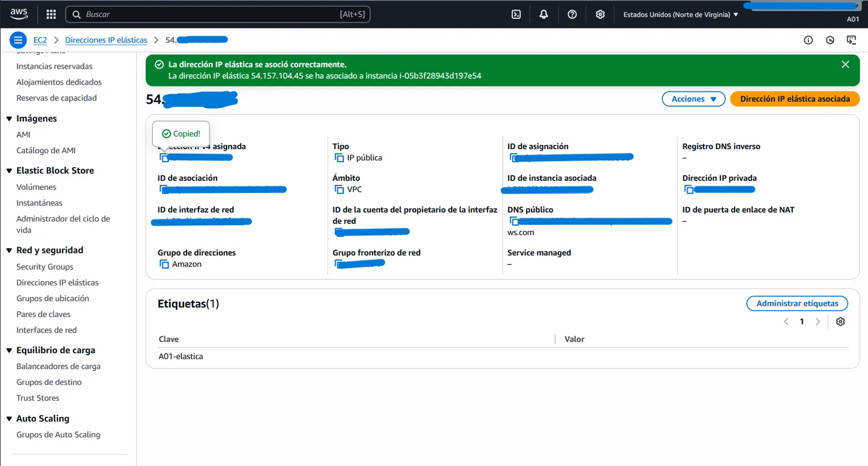Click in the Buscar search field
This screenshot has width=868, height=466.
(x=210, y=14)
